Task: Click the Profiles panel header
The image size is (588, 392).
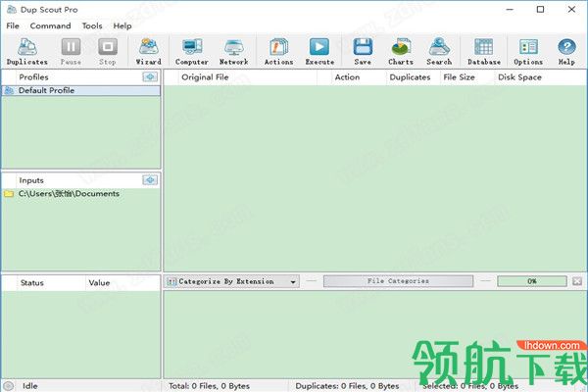Action: [78, 76]
